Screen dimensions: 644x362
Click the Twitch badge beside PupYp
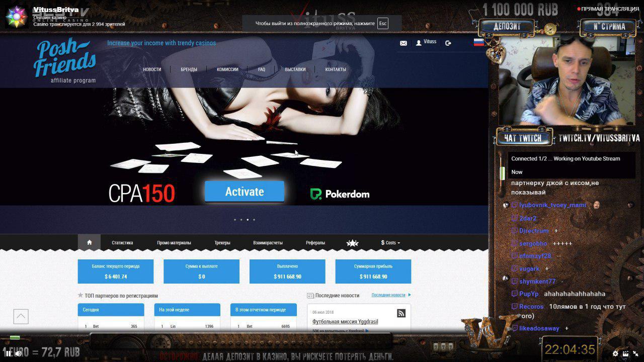click(x=514, y=294)
